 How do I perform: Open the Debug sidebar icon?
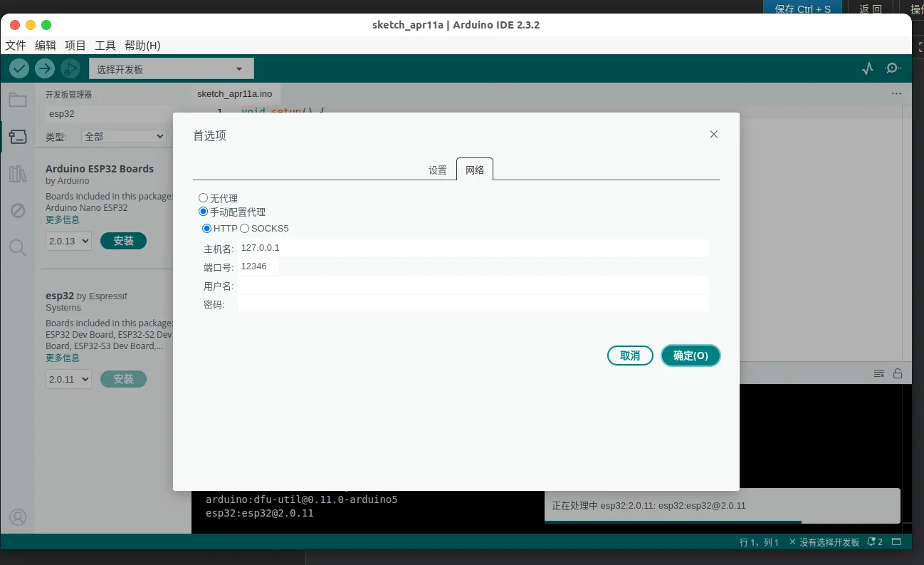(x=18, y=211)
